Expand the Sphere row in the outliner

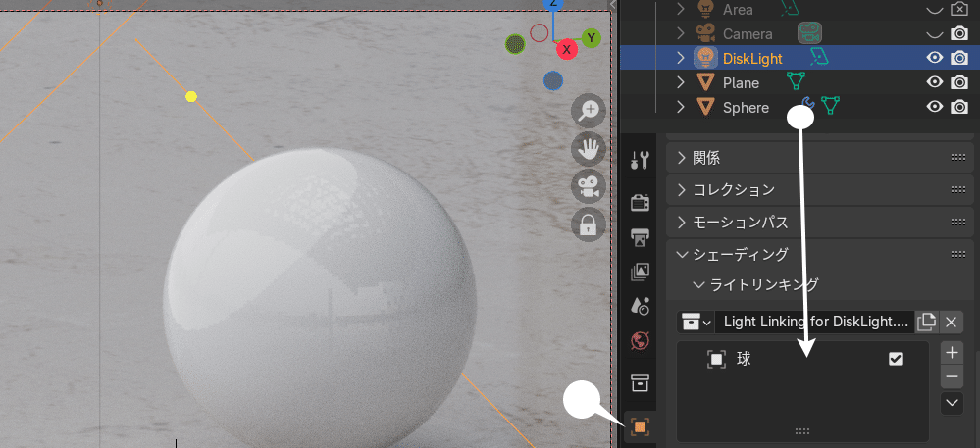pos(681,108)
